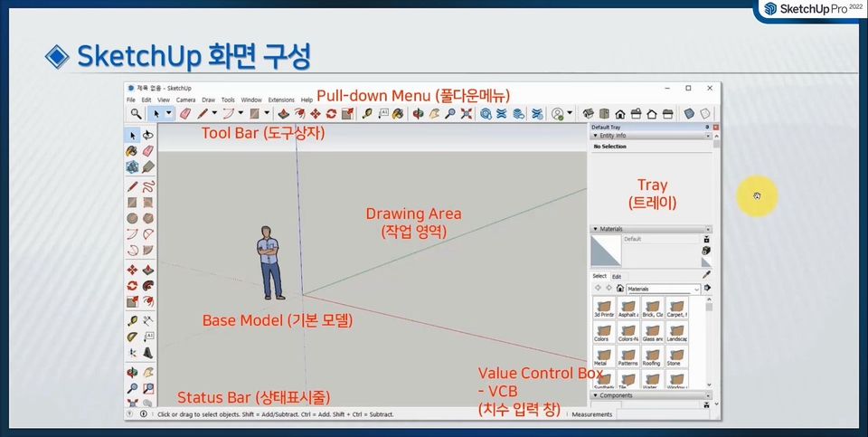Expand the Components panel header

652,395
